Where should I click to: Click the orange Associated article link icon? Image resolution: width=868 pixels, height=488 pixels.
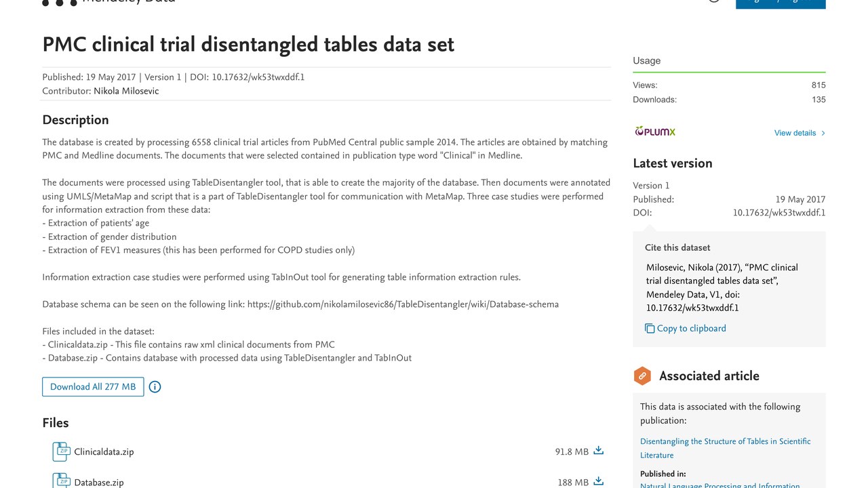click(x=642, y=376)
